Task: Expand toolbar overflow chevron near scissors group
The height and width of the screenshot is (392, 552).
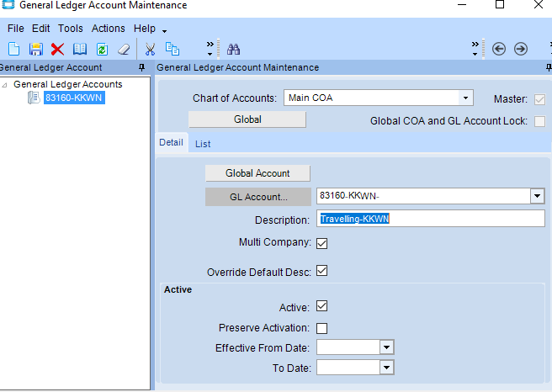Action: click(x=210, y=49)
